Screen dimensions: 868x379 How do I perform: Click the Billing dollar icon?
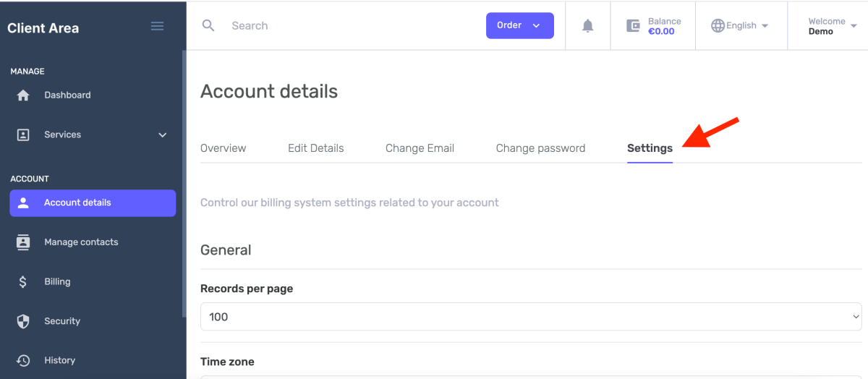(23, 282)
